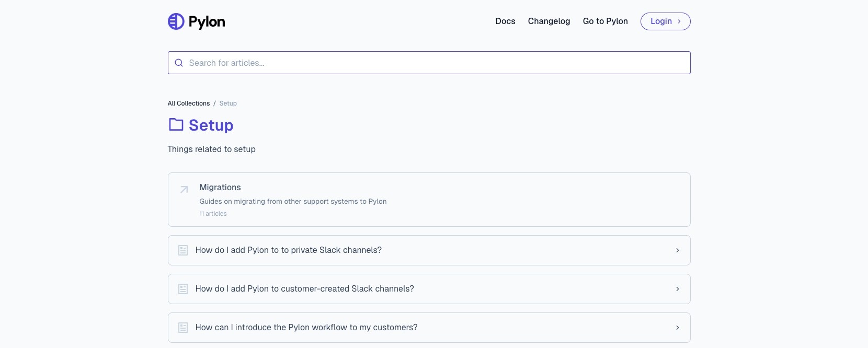Click the Setup folder icon

[176, 124]
